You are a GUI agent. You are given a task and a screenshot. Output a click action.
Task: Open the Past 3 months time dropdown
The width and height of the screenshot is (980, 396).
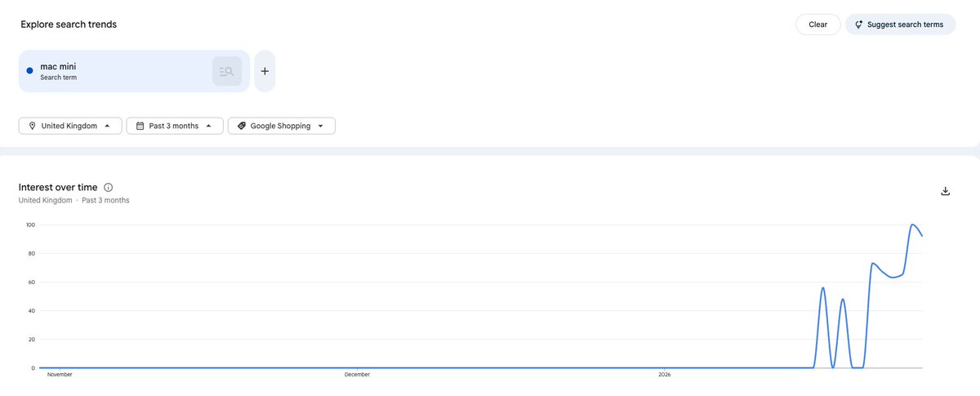coord(175,126)
